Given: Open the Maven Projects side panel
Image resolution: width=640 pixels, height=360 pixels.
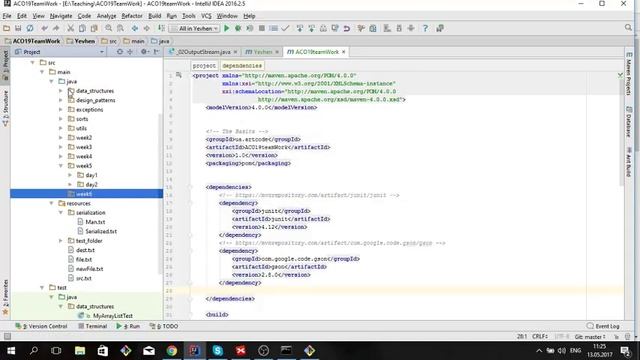Looking at the screenshot, I should [629, 74].
